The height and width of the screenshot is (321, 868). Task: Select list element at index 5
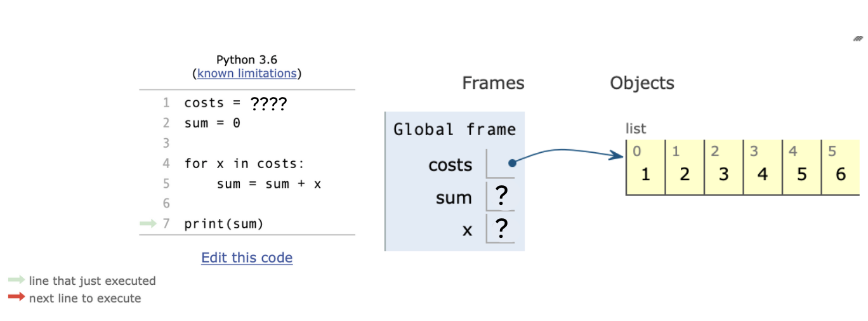[841, 167]
